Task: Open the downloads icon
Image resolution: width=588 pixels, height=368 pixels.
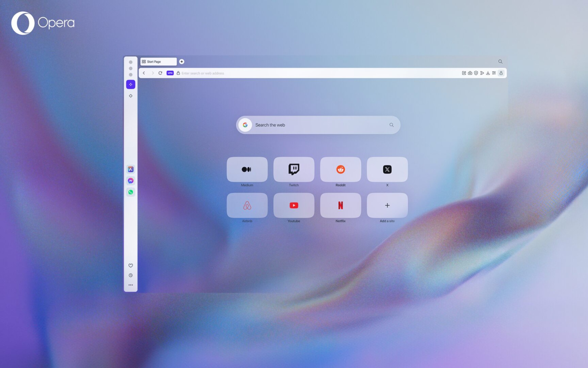Action: coord(488,73)
